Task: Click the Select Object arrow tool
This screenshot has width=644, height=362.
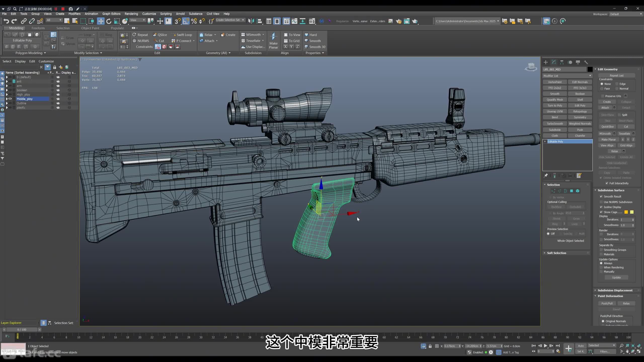Action: (67, 21)
